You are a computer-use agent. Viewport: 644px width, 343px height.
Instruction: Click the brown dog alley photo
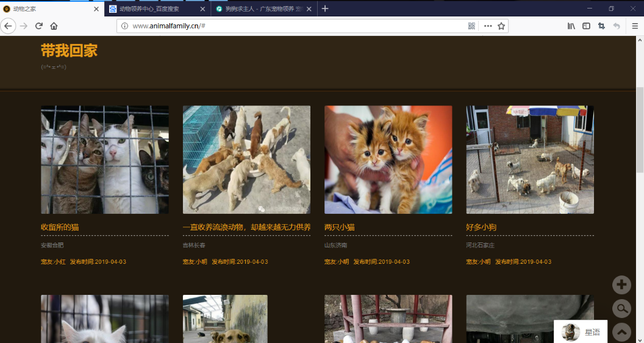click(x=225, y=319)
